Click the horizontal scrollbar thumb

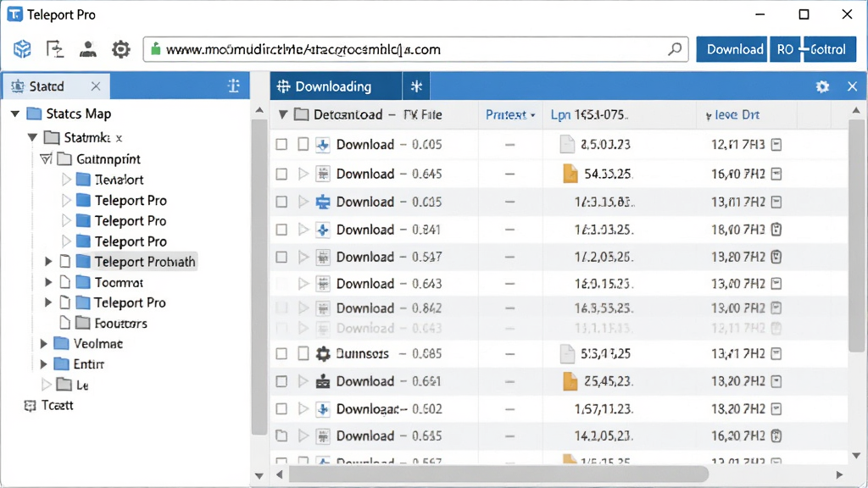tap(498, 474)
